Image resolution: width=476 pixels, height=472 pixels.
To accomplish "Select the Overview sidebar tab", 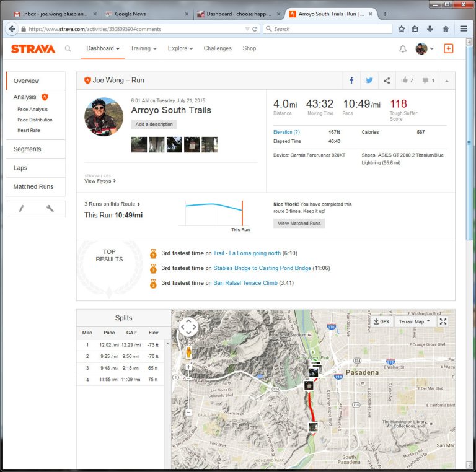I will tap(36, 81).
